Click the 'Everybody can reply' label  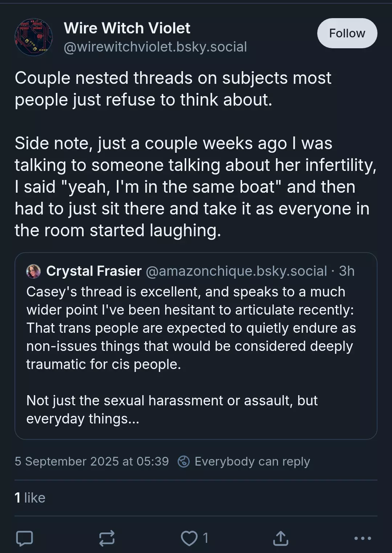click(x=252, y=462)
